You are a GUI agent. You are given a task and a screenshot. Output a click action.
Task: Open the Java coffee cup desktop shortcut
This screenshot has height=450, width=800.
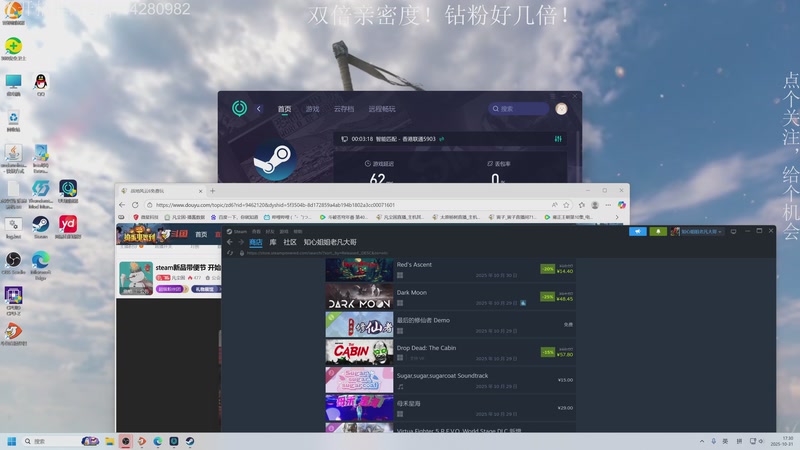pos(13,157)
